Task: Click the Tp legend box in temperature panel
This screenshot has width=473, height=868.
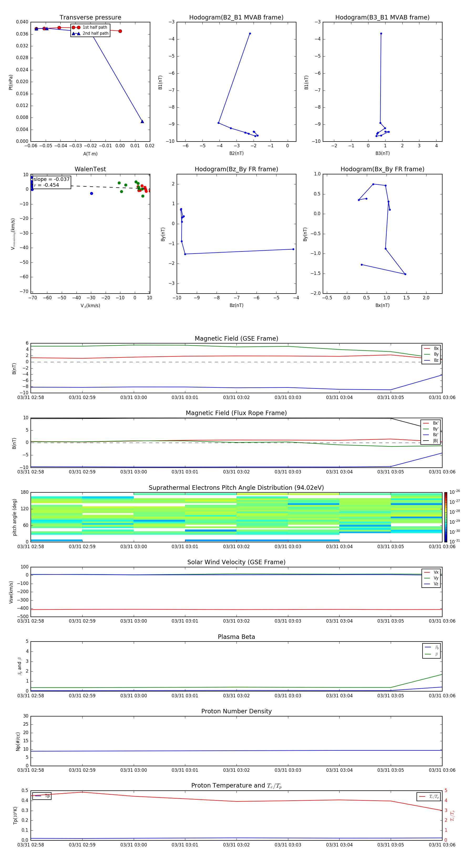Action: 42,796
